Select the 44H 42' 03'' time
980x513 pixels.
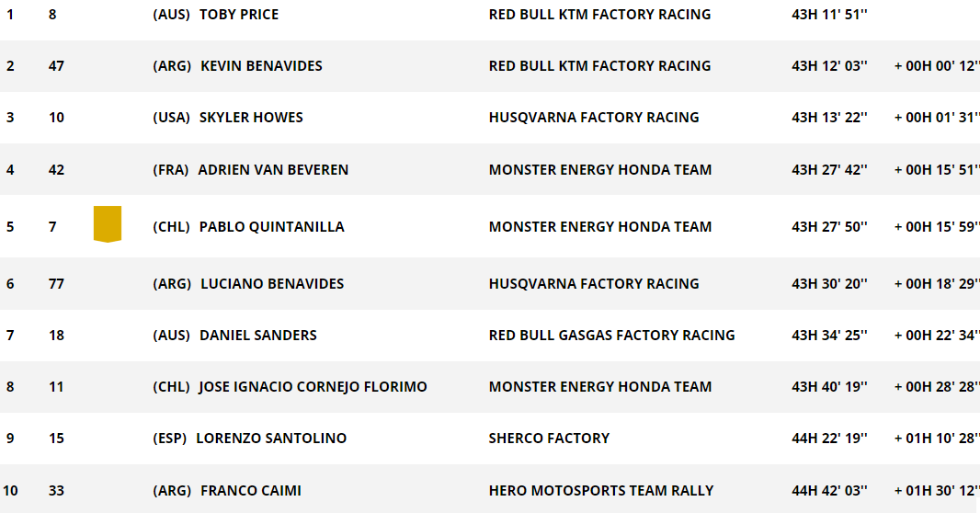point(828,491)
